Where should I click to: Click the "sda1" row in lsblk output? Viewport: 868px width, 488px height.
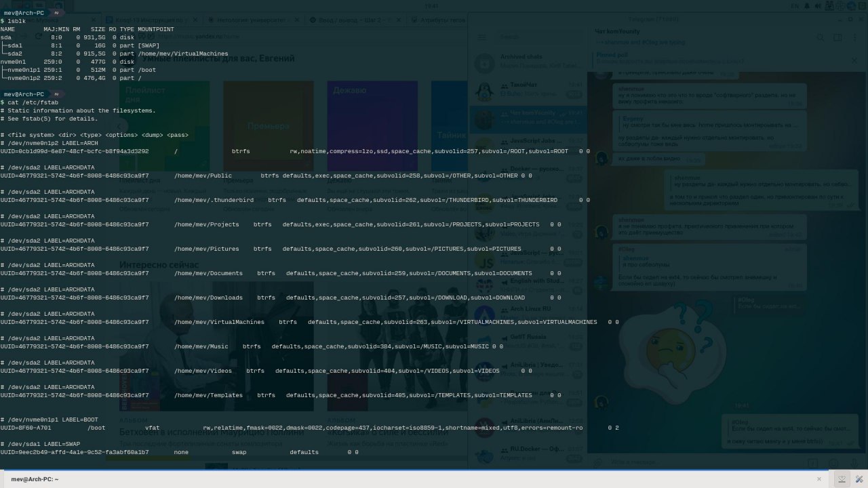coord(80,45)
